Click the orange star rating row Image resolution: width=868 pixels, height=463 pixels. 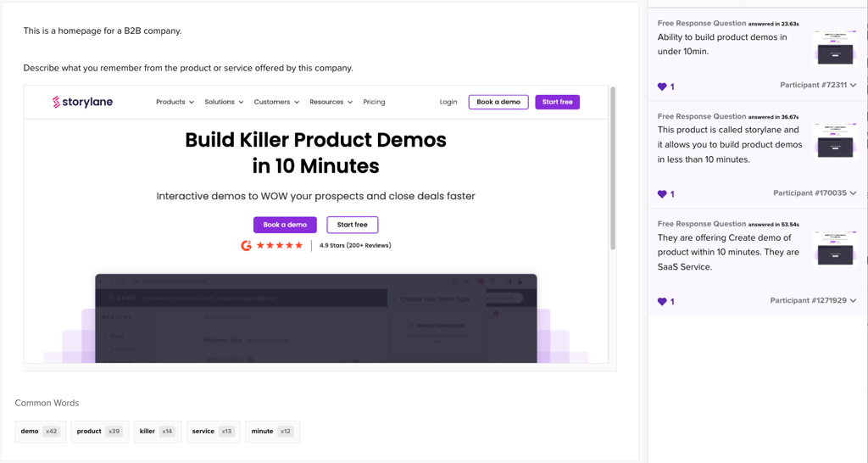pos(280,245)
